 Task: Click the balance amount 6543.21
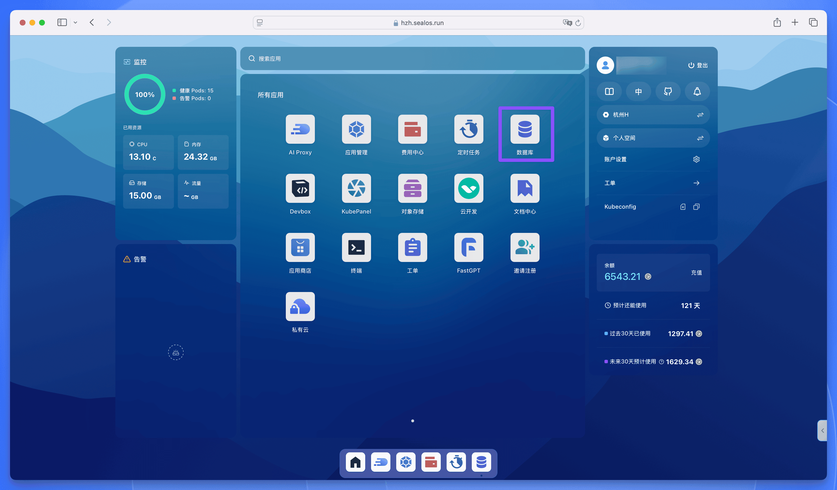(622, 276)
